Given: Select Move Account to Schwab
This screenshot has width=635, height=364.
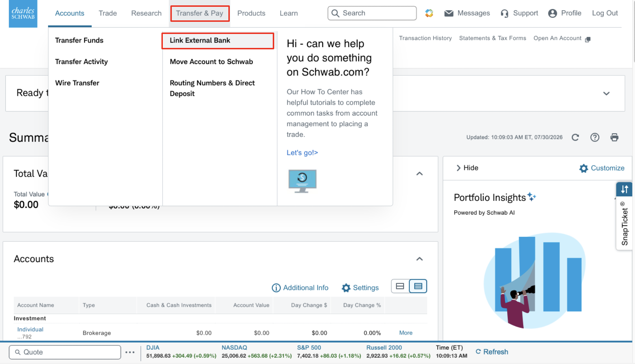Looking at the screenshot, I should tap(211, 62).
